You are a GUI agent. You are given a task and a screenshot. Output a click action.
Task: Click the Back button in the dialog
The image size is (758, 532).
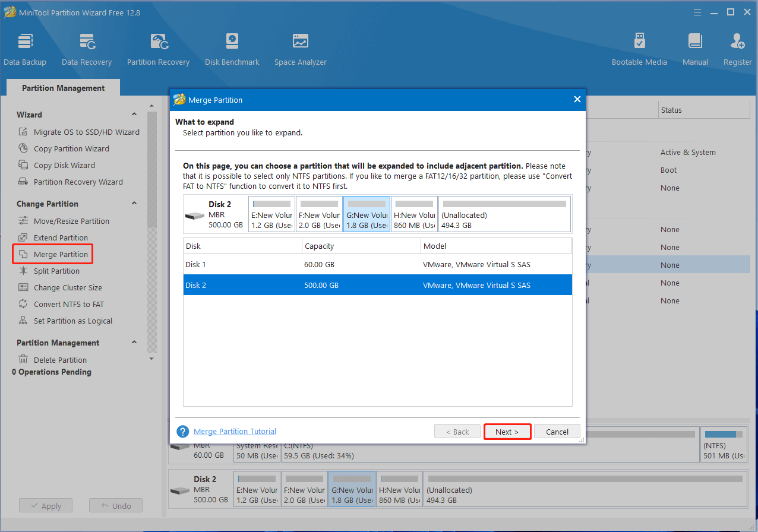(457, 432)
